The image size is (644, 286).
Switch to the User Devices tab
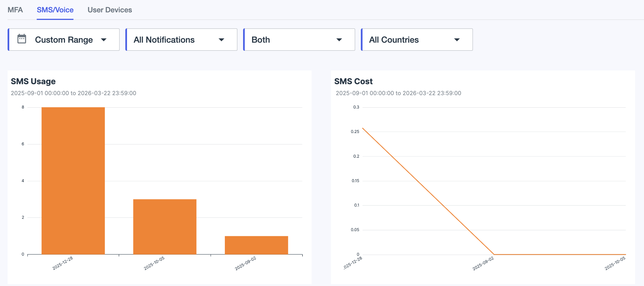coord(110,10)
